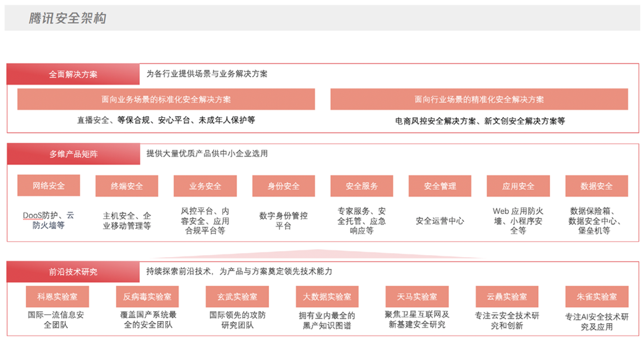Select the 云鼎实验室 lab box
644x343 pixels.
(x=507, y=296)
